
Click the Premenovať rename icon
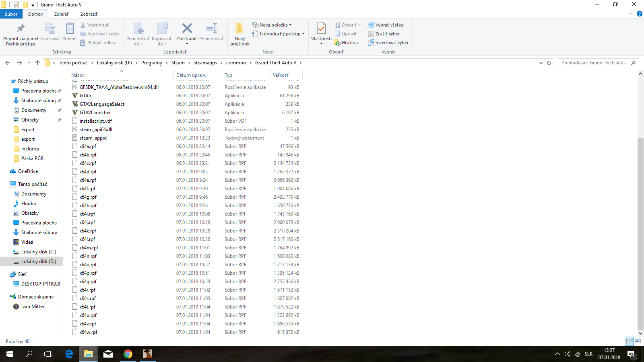tap(212, 28)
